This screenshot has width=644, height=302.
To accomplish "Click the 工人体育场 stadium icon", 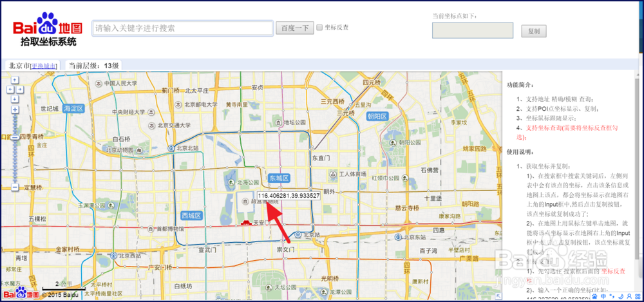I will (x=333, y=175).
